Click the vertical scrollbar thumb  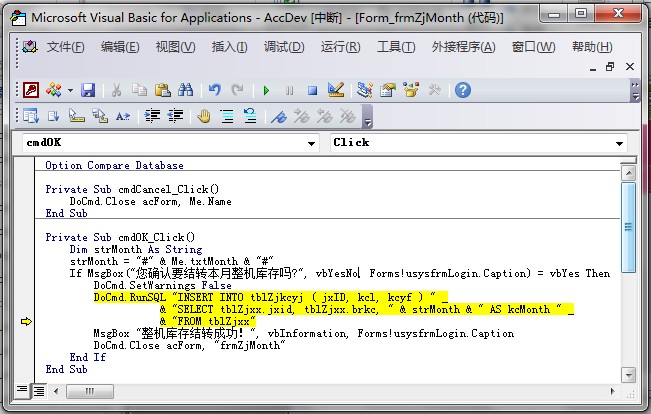pos(629,227)
